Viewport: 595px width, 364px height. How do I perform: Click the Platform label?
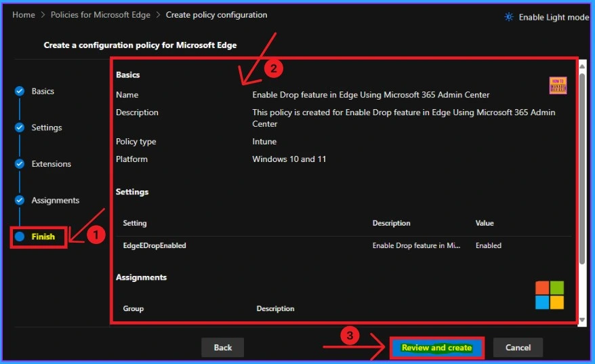click(x=131, y=159)
